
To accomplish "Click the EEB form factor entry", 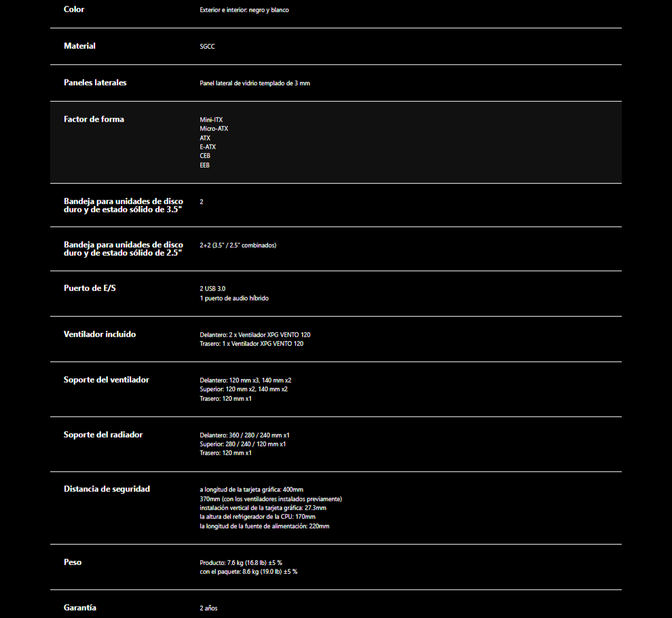I will click(x=205, y=166).
